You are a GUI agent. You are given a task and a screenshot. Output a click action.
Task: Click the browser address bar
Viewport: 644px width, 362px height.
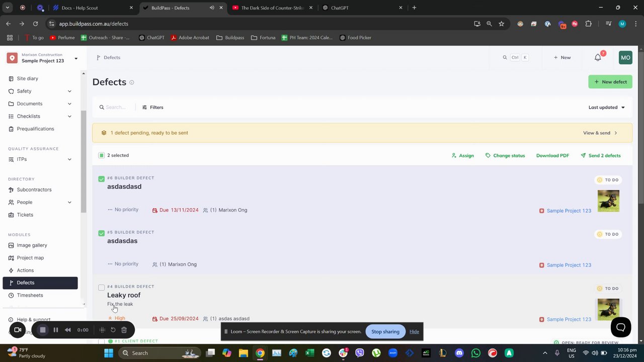[262, 24]
